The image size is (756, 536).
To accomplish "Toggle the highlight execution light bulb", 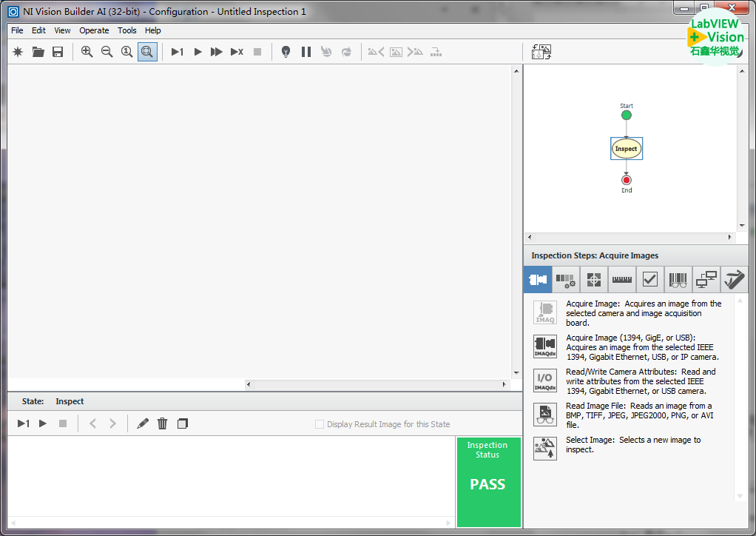I will [x=286, y=52].
